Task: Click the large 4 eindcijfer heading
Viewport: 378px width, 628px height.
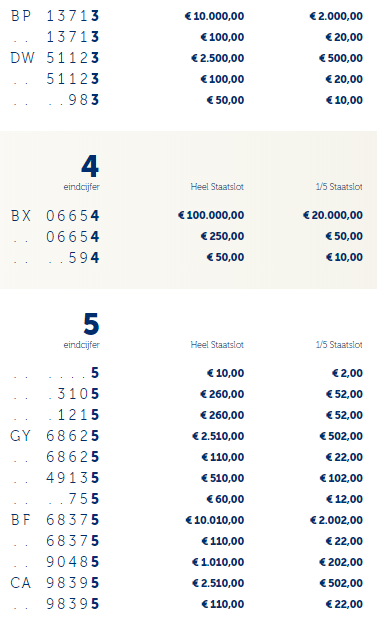Action: coord(90,166)
